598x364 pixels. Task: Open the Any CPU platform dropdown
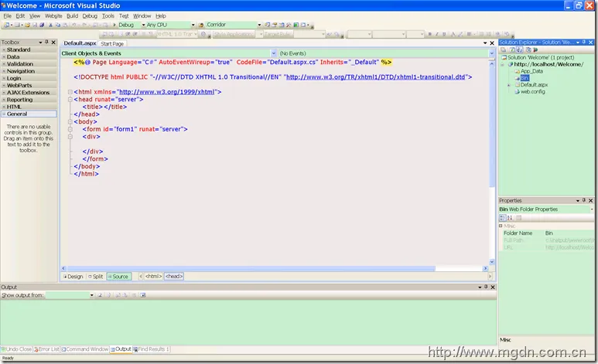pyautogui.click(x=193, y=25)
